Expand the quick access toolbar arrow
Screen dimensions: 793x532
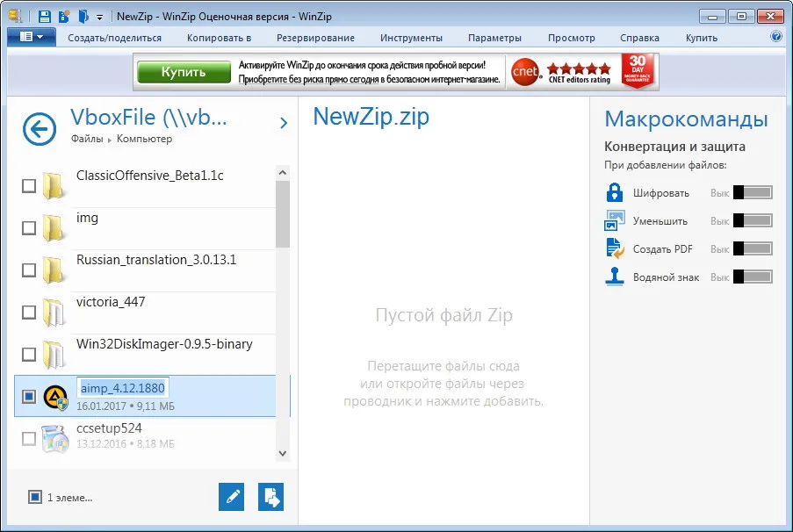[99, 18]
